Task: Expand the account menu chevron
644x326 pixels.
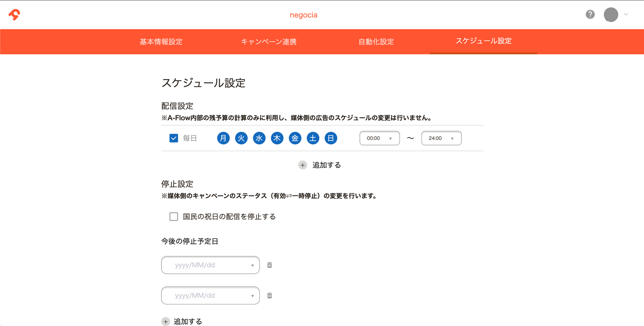Action: (x=626, y=14)
